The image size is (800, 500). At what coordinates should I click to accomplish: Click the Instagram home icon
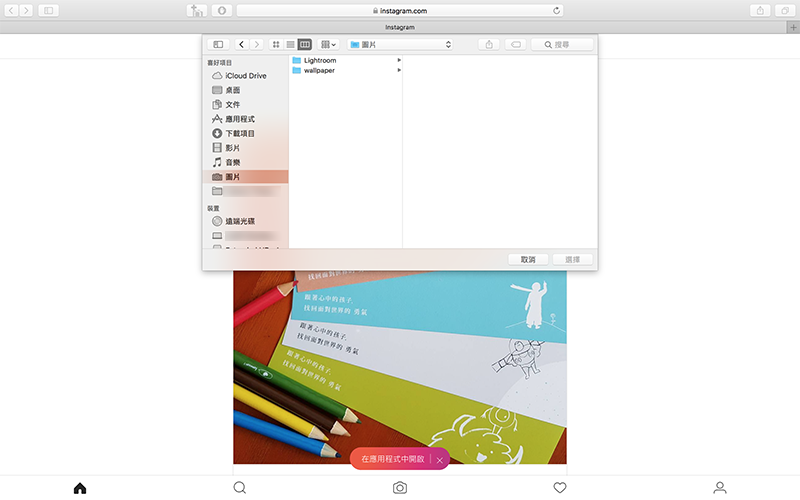[80, 488]
